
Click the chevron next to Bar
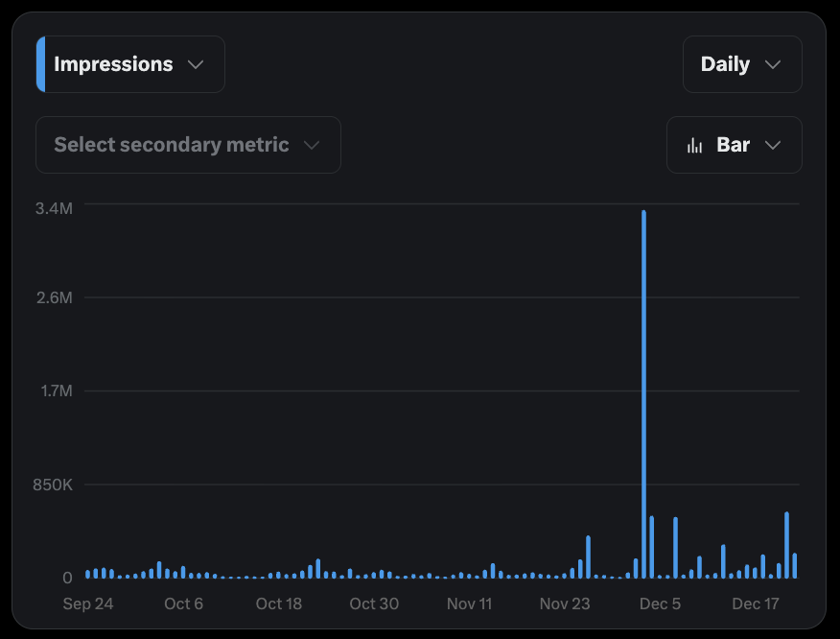[x=773, y=145]
